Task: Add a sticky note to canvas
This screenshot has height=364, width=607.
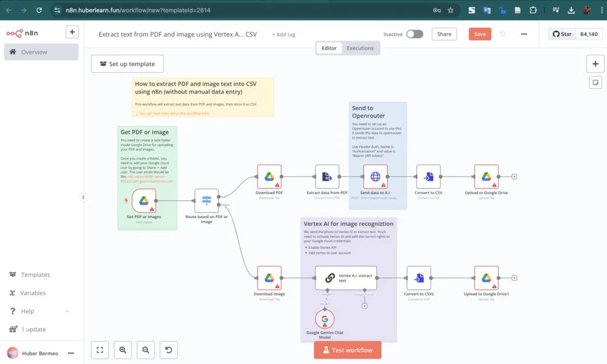Action: pos(595,82)
